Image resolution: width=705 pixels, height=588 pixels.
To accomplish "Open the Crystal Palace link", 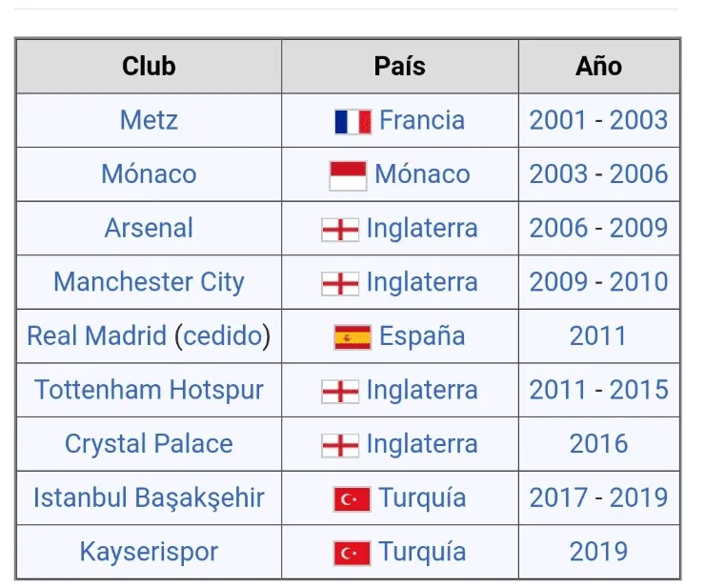I will pos(149,444).
